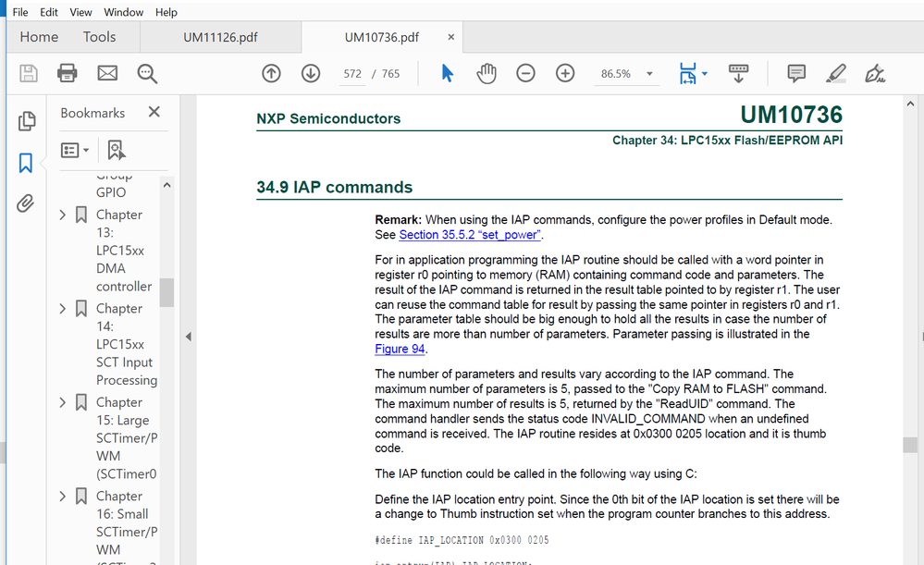
Task: Go to next page arrow
Action: 311,74
